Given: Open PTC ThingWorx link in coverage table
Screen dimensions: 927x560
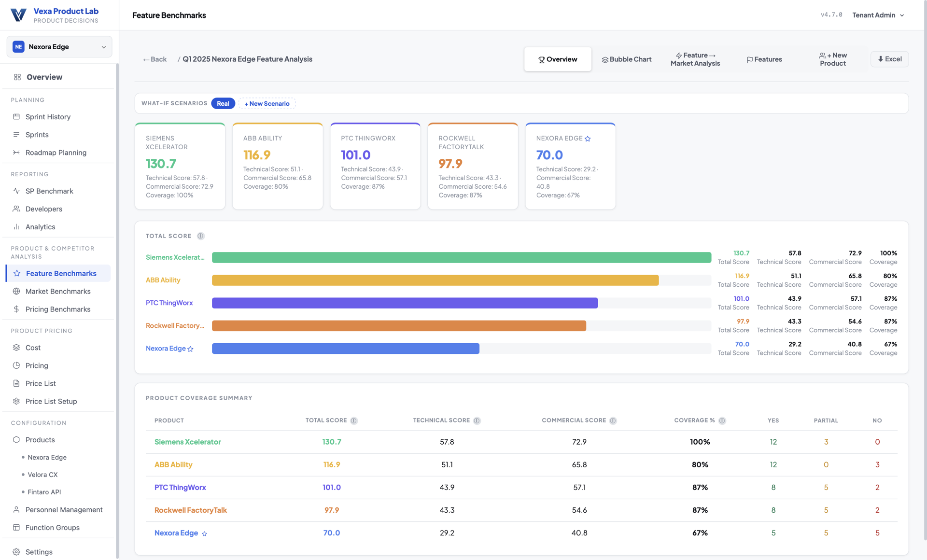Looking at the screenshot, I should point(180,487).
